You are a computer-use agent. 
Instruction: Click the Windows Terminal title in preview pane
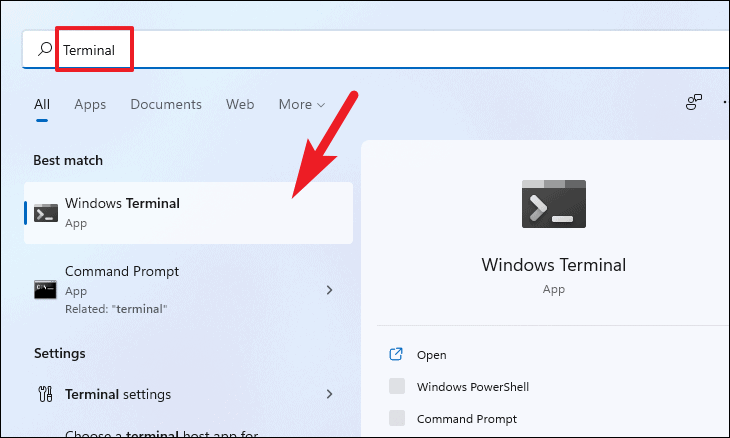point(554,265)
